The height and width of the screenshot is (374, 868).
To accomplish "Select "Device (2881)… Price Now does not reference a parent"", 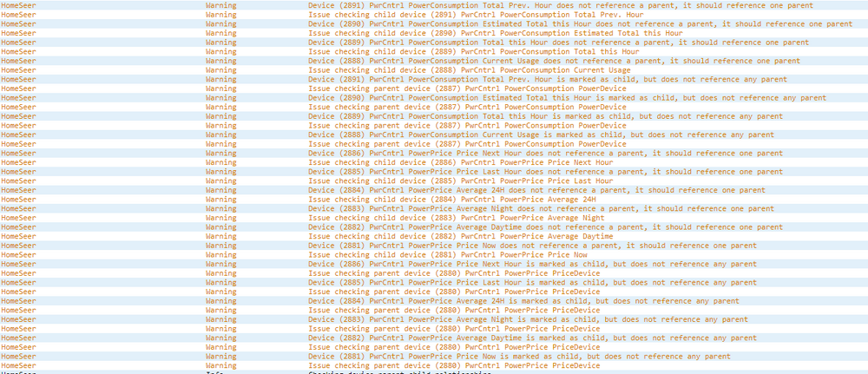I will click(x=532, y=246).
